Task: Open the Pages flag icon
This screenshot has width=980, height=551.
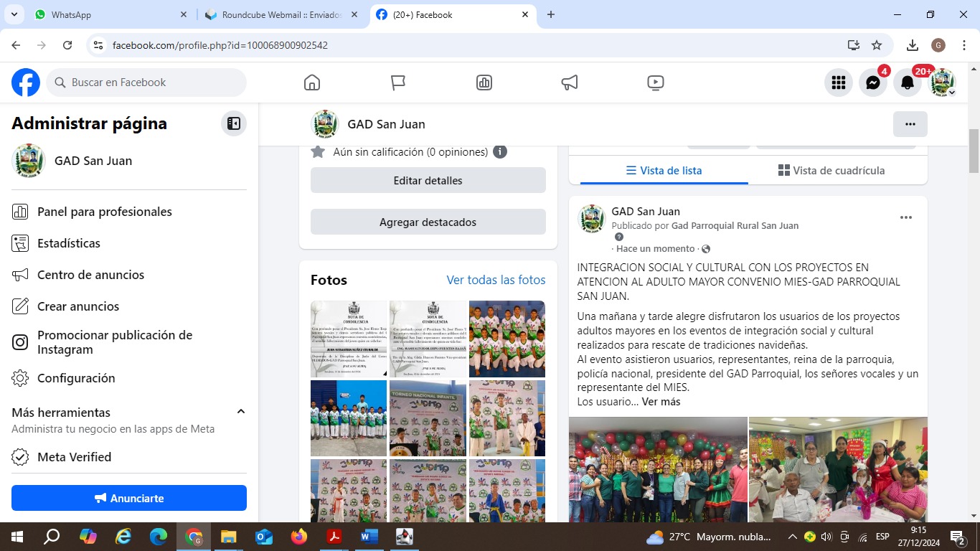Action: pos(398,83)
